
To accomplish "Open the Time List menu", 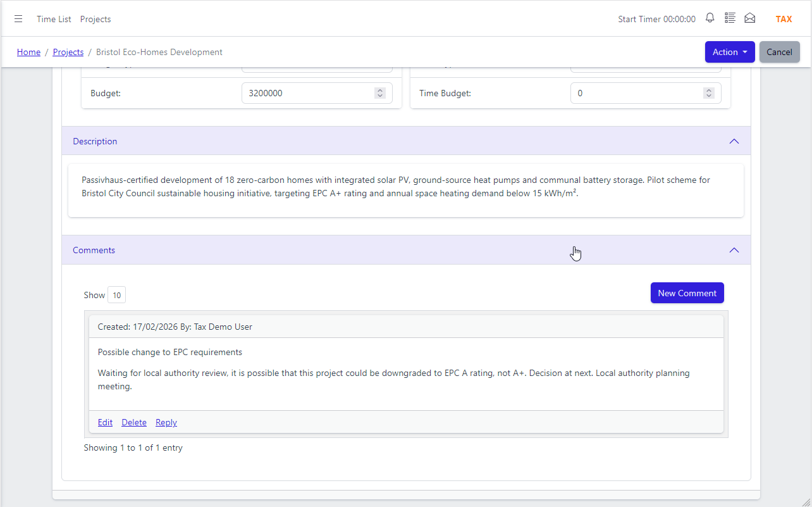I will (54, 19).
